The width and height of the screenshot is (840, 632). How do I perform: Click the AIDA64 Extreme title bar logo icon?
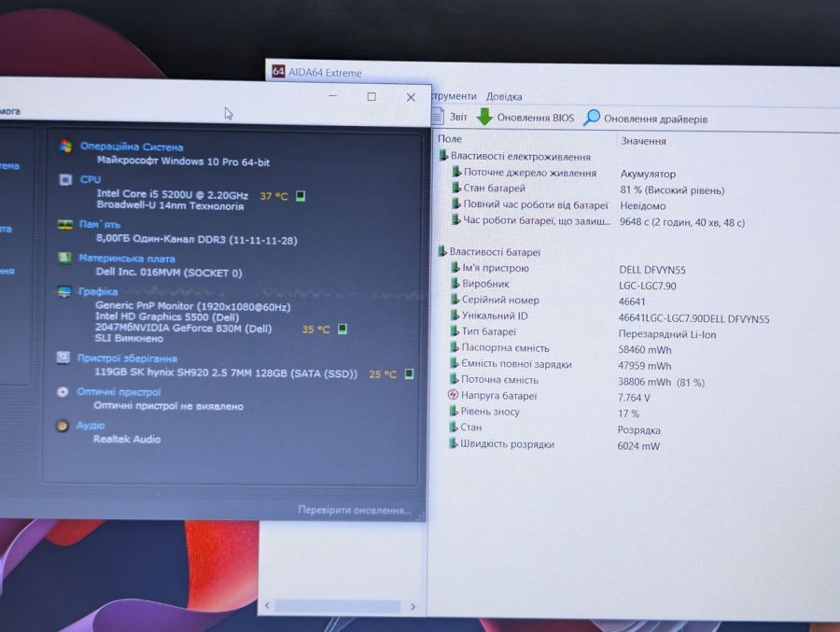point(278,71)
